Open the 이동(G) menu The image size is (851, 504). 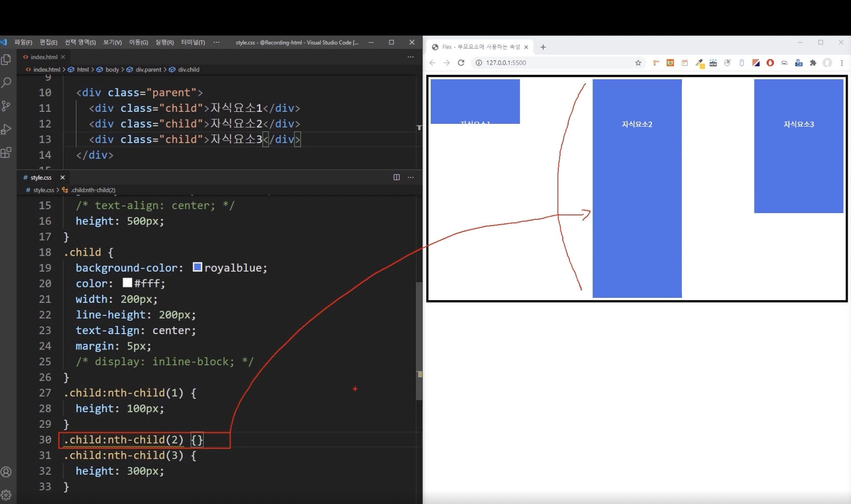pos(138,42)
